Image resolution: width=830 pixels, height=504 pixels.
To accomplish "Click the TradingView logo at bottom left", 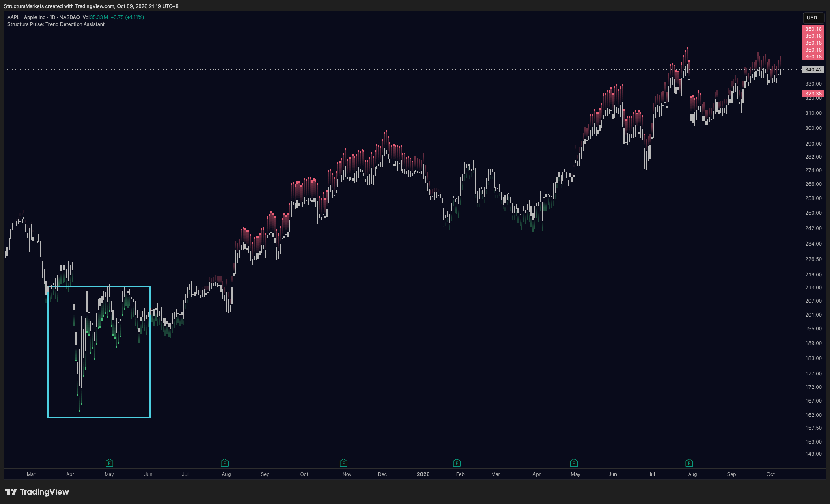I will [37, 492].
